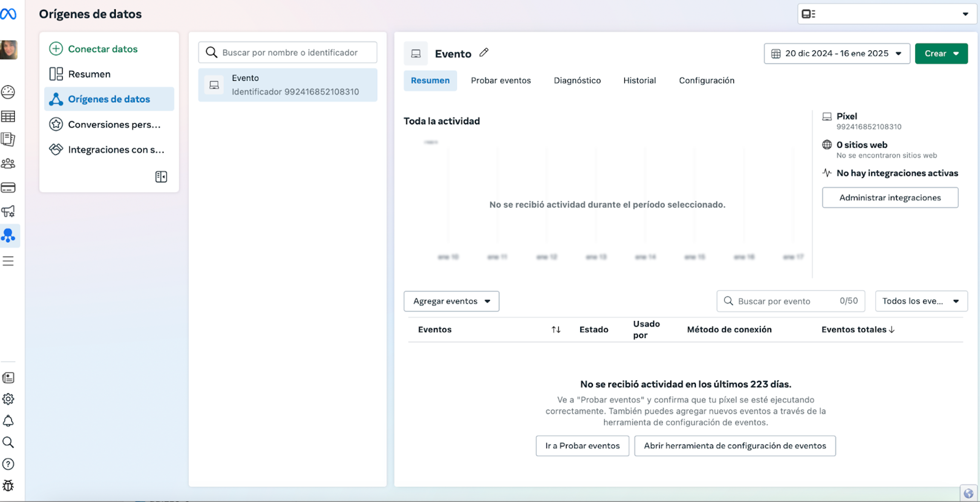The image size is (980, 502).
Task: Click the globe icon at bottom right
Action: (x=968, y=494)
